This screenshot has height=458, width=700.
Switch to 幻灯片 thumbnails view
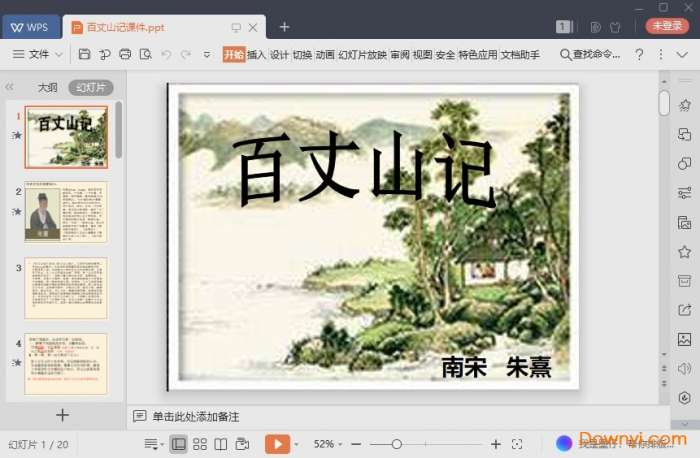point(91,87)
